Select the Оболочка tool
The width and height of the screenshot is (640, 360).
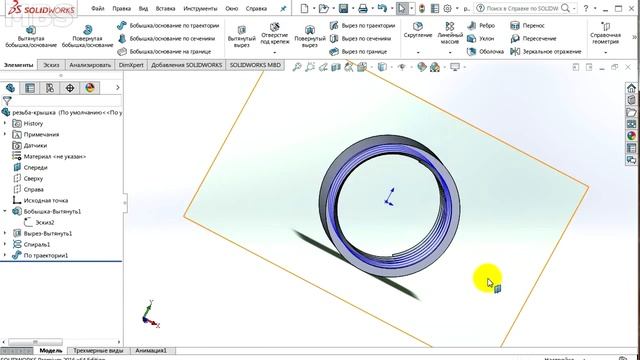tap(485, 51)
